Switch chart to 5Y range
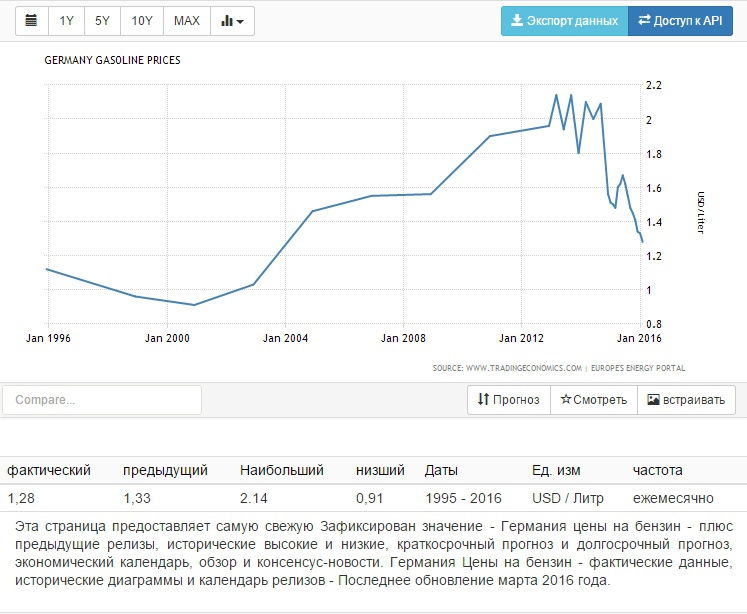Image resolution: width=747 pixels, height=614 pixels. 102,21
